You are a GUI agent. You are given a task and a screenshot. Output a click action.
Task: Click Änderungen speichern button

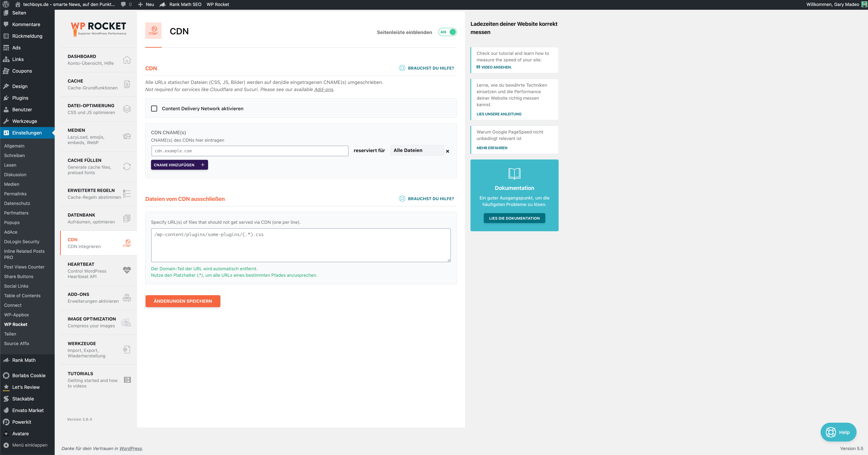183,301
